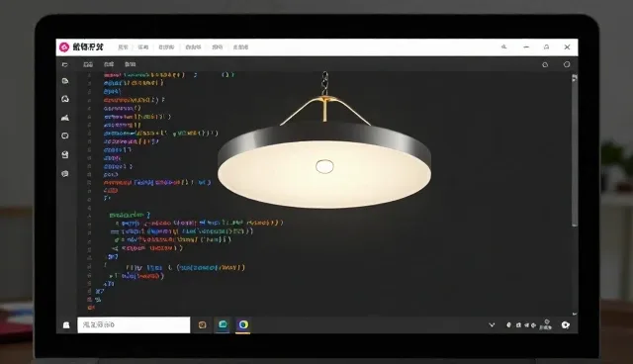Switch to the second tab of the dark editor toolbar
633x364 pixels.
(x=109, y=64)
